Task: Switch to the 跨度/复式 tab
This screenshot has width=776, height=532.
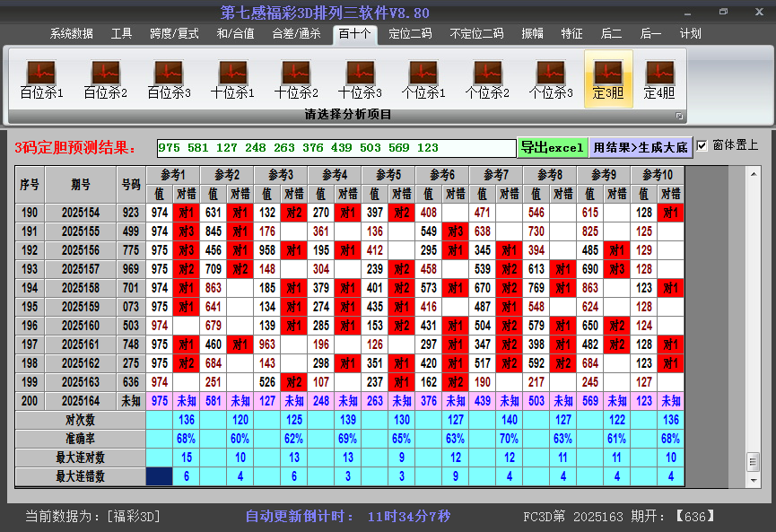Action: pyautogui.click(x=174, y=34)
